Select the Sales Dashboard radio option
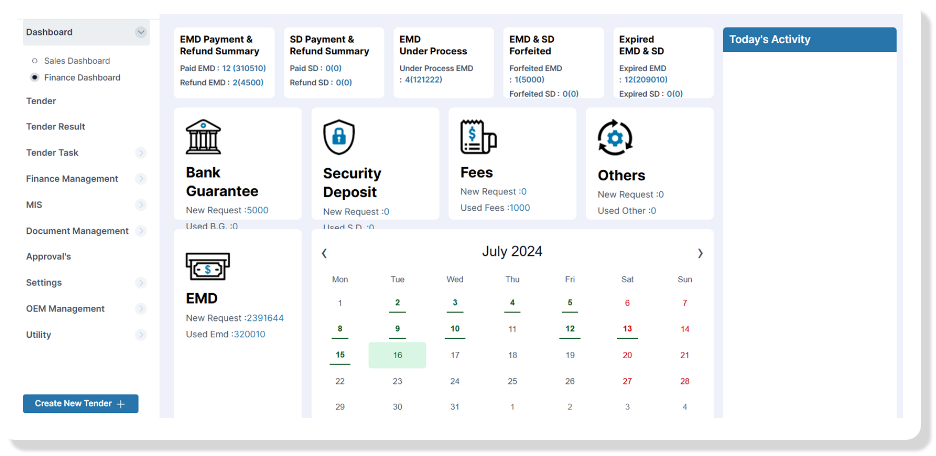 pyautogui.click(x=35, y=61)
